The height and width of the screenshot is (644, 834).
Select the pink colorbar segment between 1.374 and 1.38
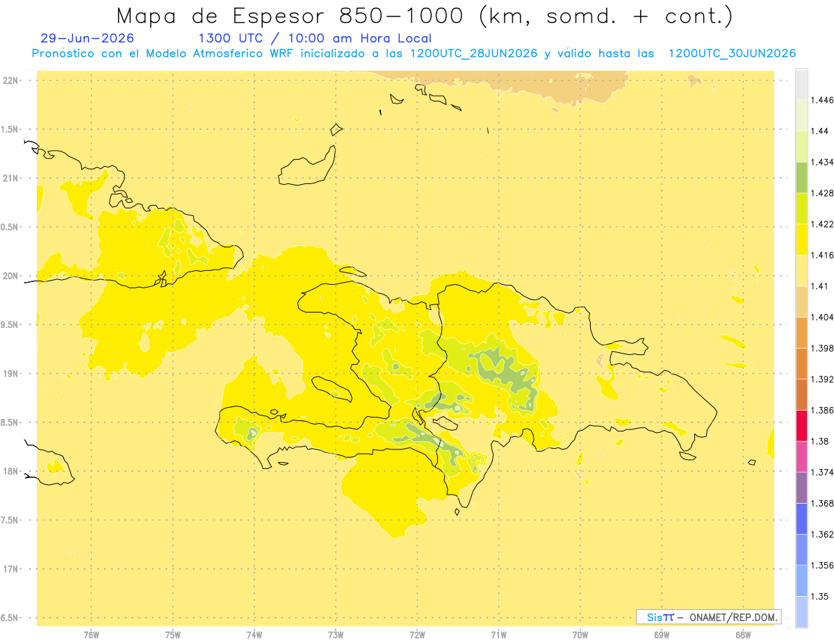pyautogui.click(x=801, y=456)
